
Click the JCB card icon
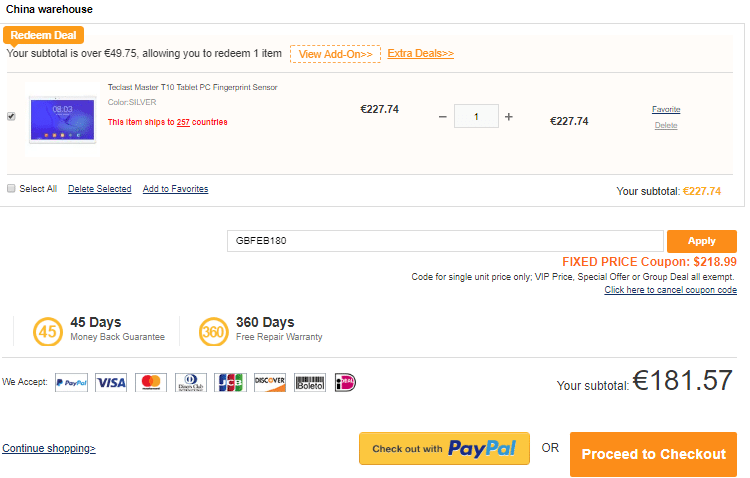tap(230, 382)
